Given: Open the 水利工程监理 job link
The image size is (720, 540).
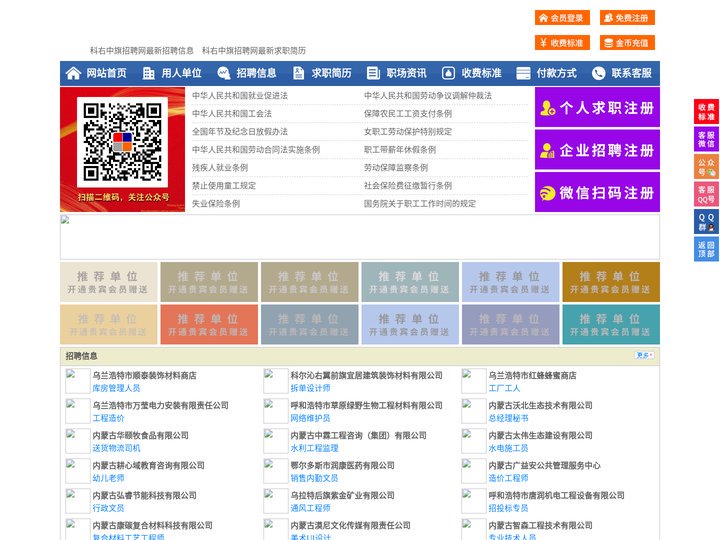Looking at the screenshot, I should tap(314, 448).
